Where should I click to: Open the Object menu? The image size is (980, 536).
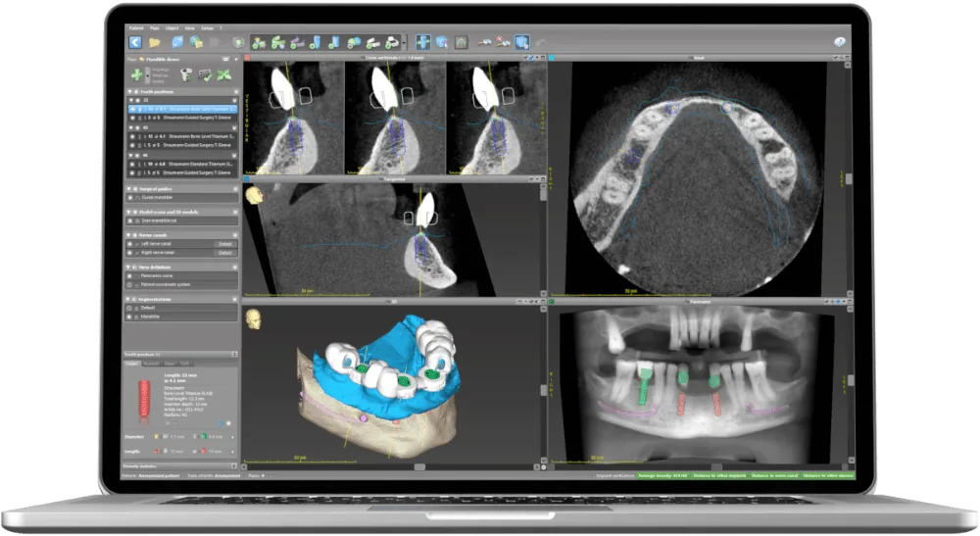pyautogui.click(x=171, y=28)
